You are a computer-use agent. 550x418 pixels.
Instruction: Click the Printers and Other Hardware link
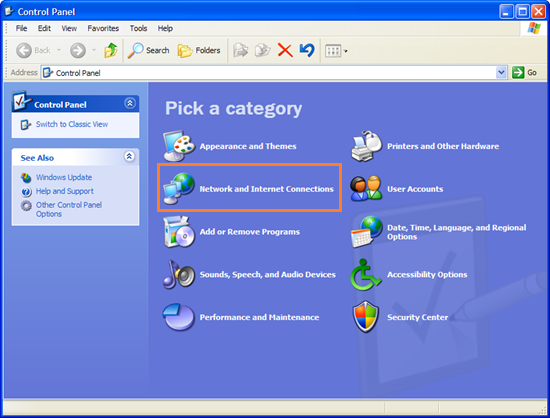pyautogui.click(x=443, y=146)
